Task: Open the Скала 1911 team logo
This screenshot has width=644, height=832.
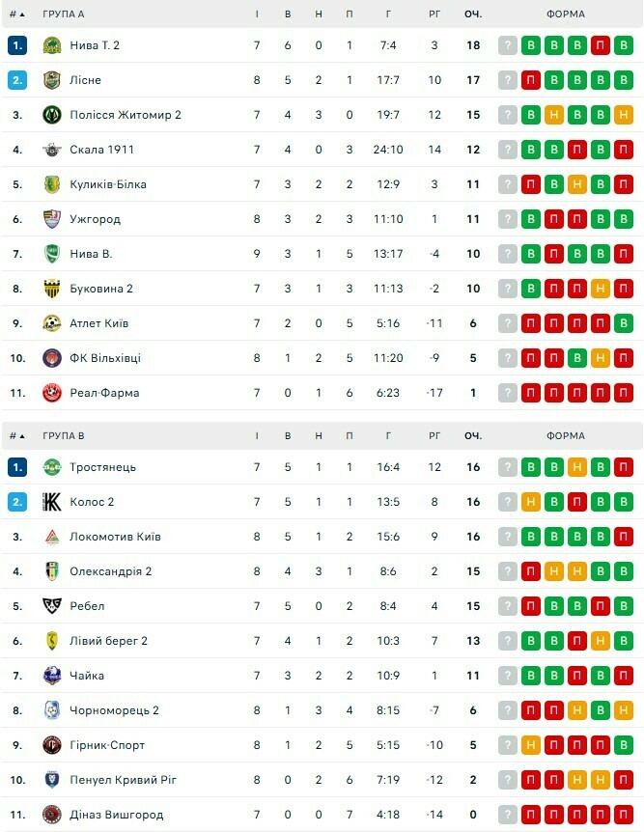Action: pos(52,150)
